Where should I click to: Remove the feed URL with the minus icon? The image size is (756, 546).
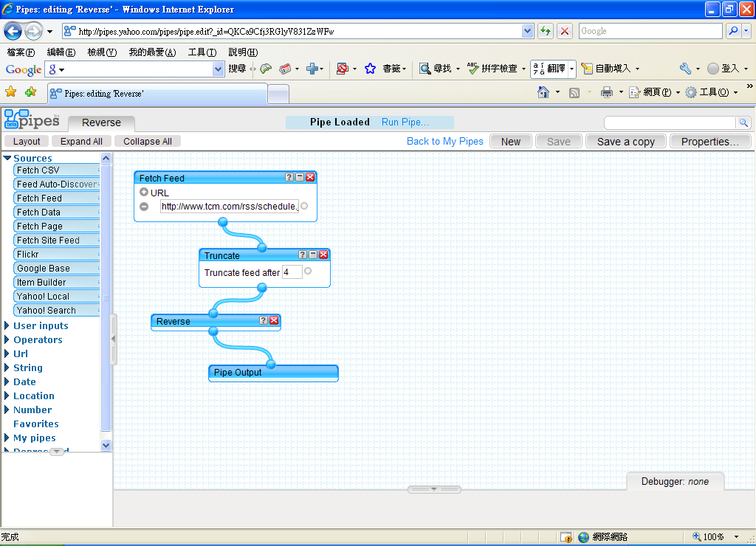(144, 207)
